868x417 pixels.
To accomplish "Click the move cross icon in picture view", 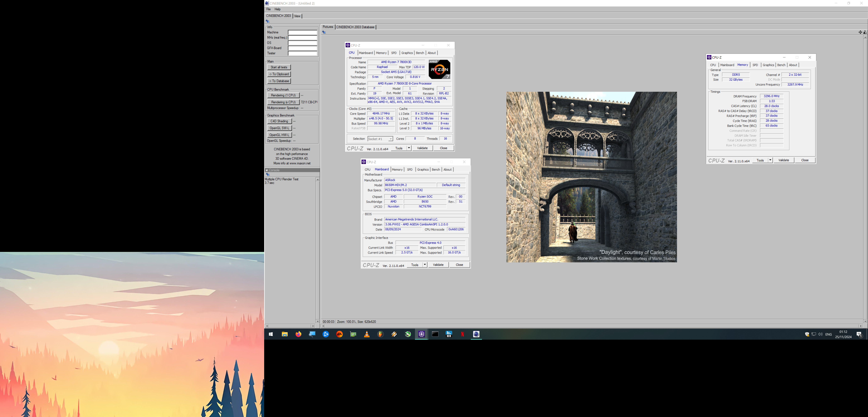I will 860,32.
